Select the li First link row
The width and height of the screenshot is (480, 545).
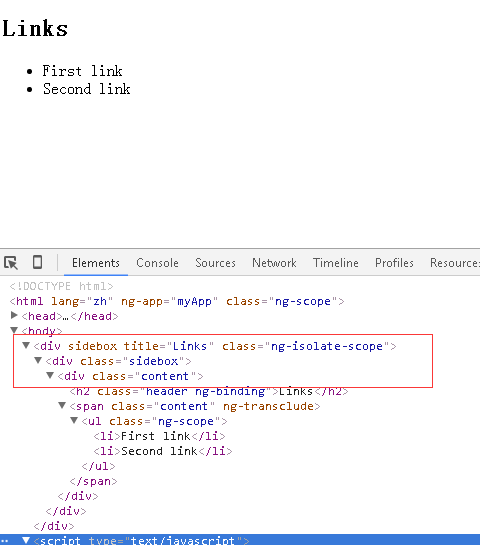pyautogui.click(x=160, y=436)
